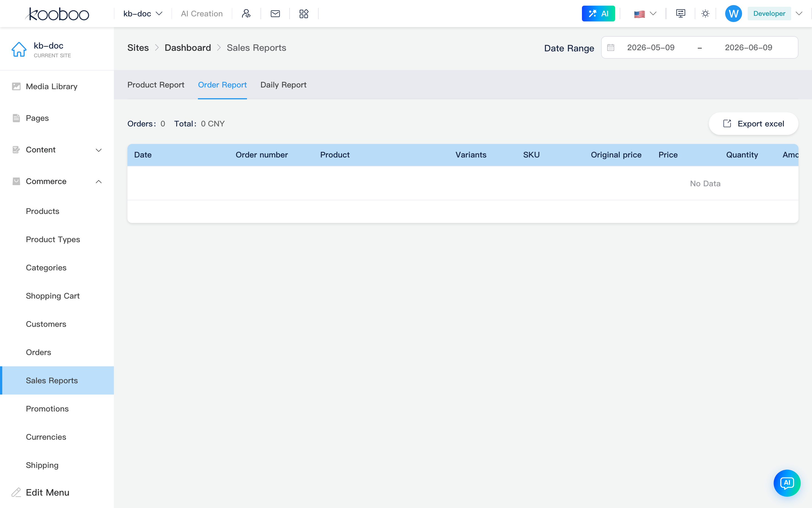Click the W user avatar

tap(734, 14)
